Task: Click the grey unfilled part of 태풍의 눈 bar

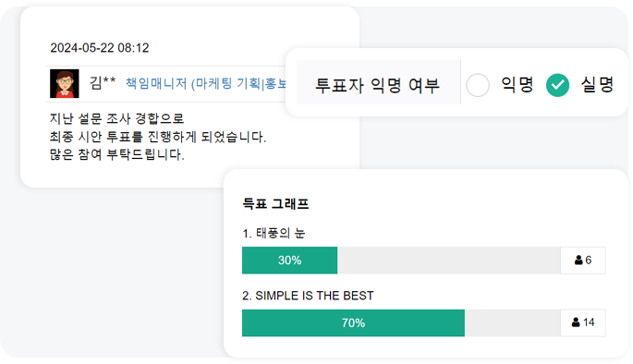Action: [x=449, y=261]
